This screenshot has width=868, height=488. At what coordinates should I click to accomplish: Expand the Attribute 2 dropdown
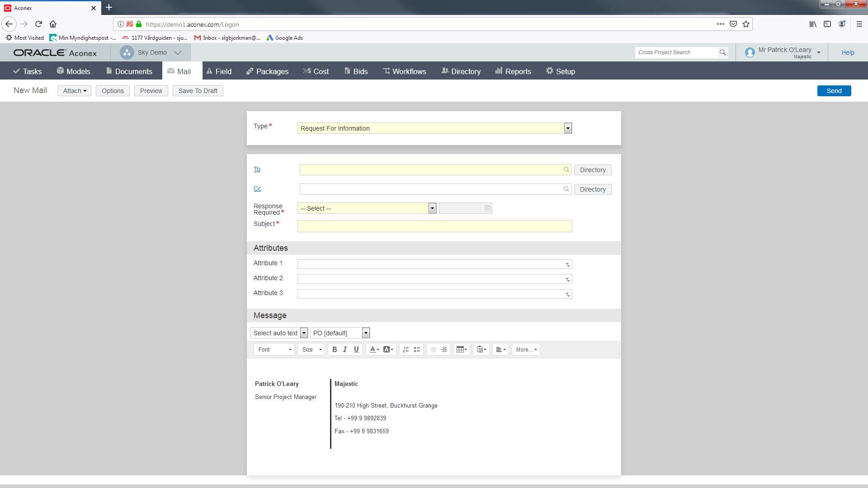[567, 279]
